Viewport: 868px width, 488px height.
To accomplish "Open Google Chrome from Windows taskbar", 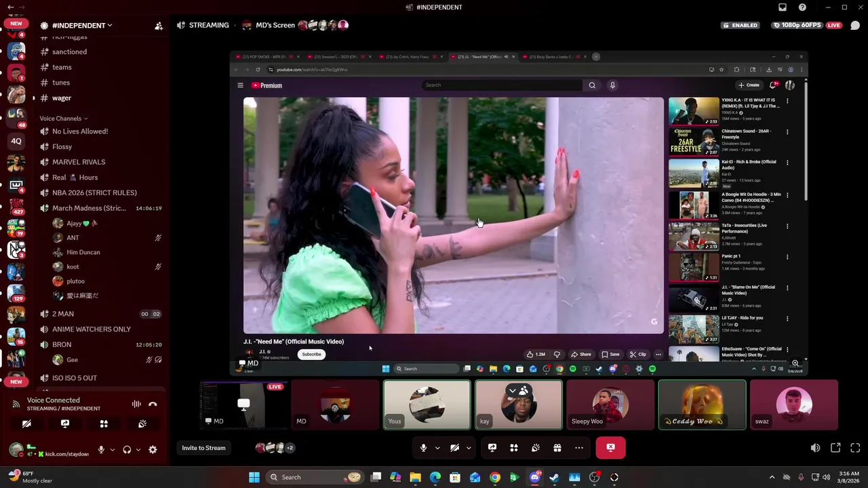I will pos(495,477).
